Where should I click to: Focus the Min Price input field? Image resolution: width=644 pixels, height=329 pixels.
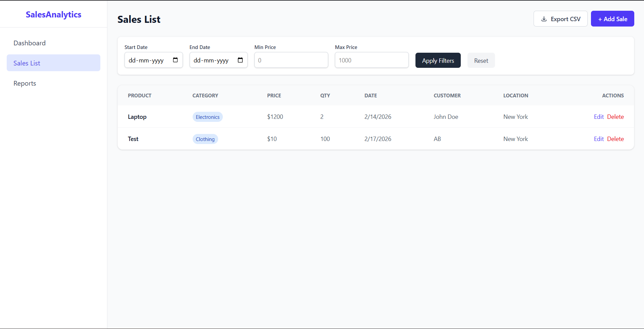point(291,60)
